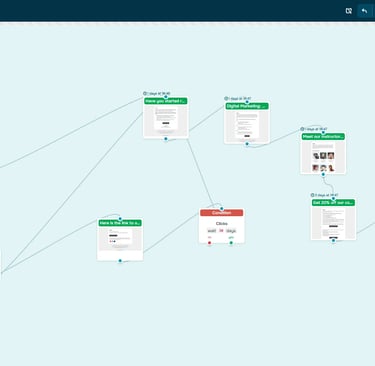The width and height of the screenshot is (375, 366).
Task: Click top connector dot of 'Get 20% off' node
Action: [x=333, y=198]
